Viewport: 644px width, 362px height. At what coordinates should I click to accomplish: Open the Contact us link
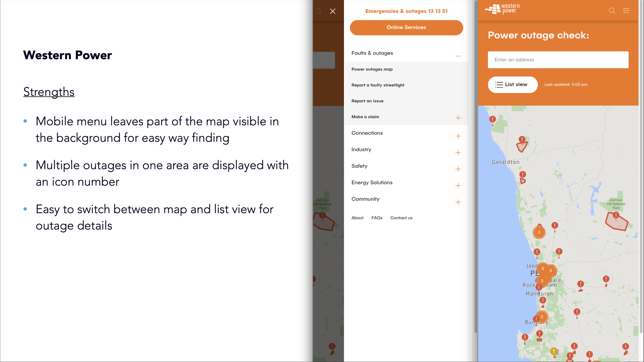click(x=401, y=218)
